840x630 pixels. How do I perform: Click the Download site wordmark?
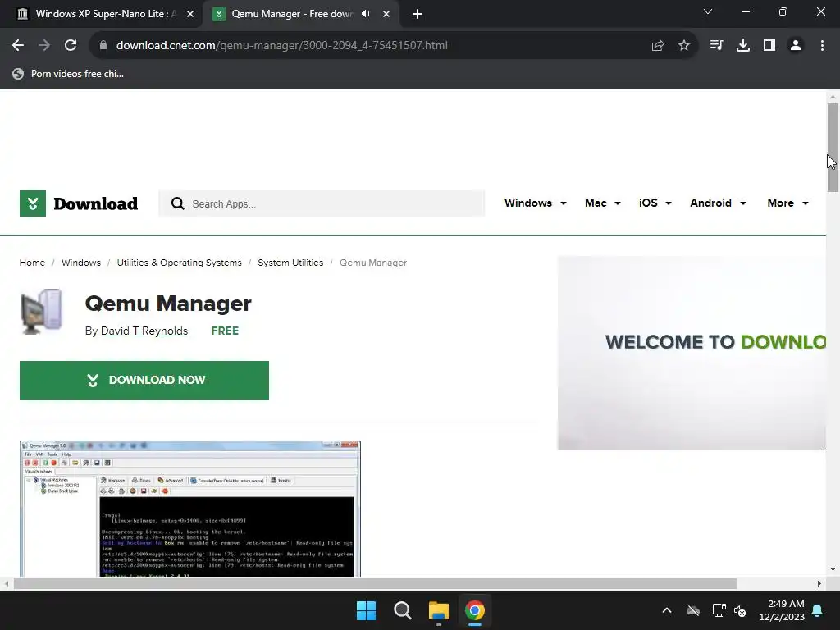pos(95,203)
